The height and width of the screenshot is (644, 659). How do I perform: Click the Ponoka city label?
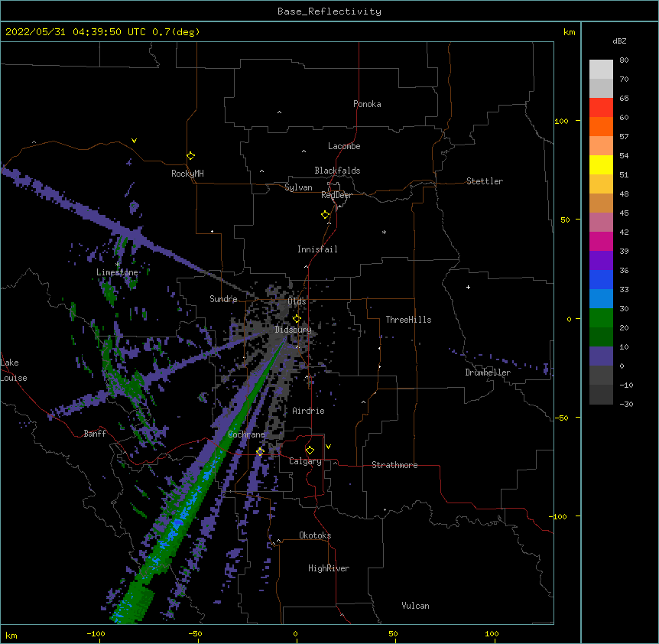tap(367, 104)
